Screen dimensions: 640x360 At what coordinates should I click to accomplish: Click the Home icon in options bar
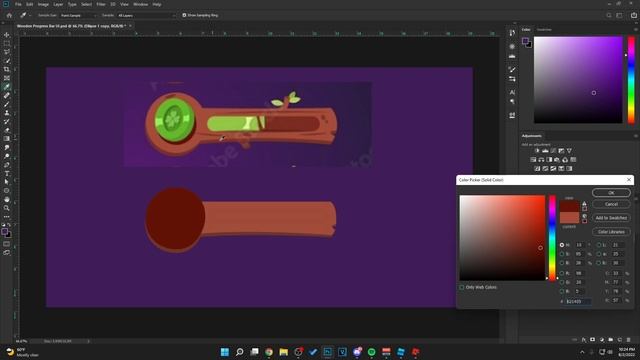tap(9, 15)
